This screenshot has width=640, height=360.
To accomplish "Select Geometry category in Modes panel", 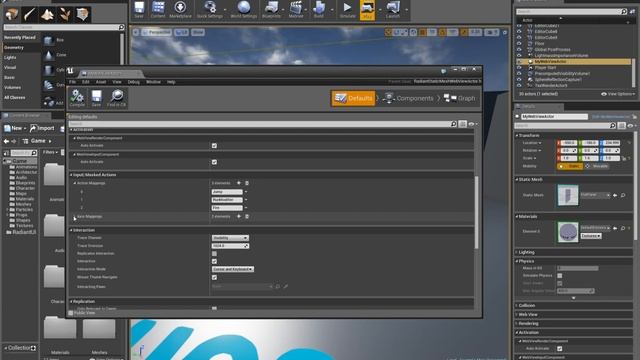I will (x=14, y=48).
